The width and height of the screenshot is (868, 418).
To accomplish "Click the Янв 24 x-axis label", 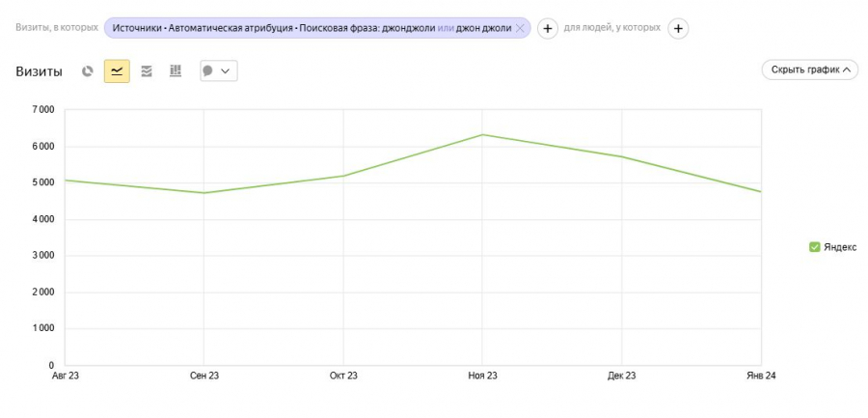I will click(x=761, y=376).
